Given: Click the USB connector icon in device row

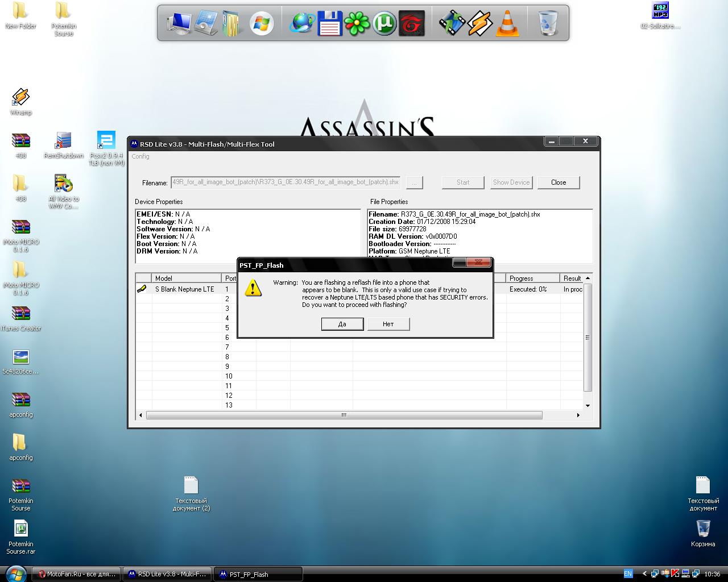Looking at the screenshot, I should click(142, 289).
